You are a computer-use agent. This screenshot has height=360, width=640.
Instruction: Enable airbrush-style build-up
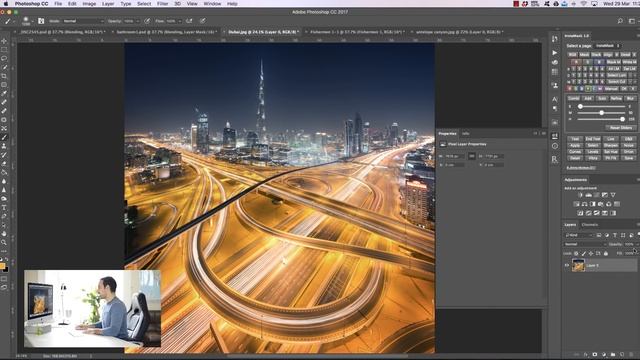[189, 21]
